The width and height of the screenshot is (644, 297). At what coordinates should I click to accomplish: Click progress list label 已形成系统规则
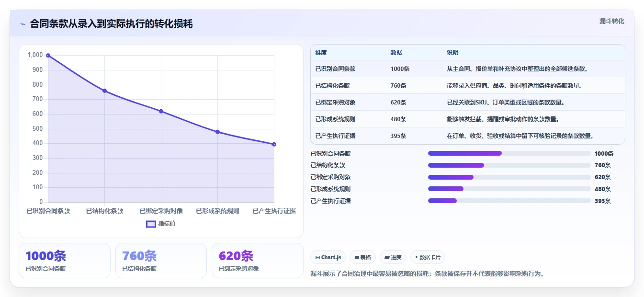coord(330,189)
